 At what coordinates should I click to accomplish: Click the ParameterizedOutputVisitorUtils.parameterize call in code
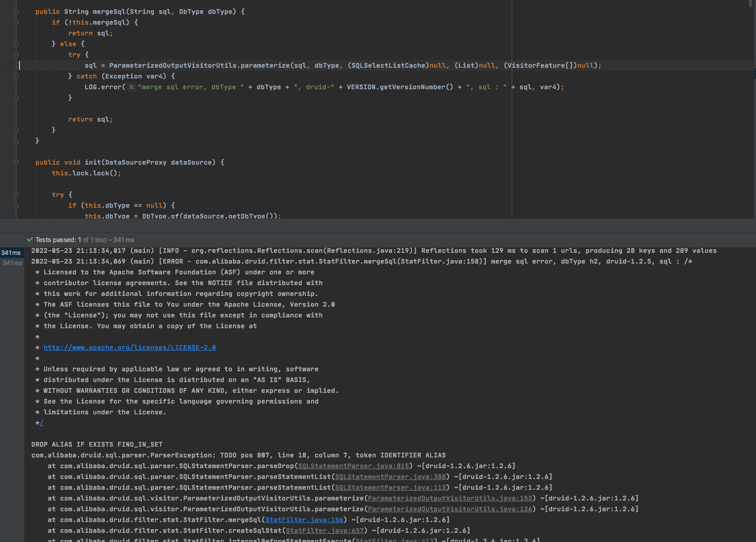[200, 66]
